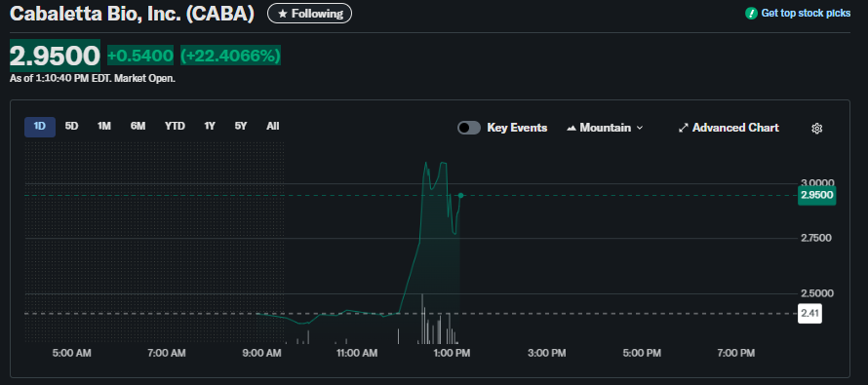This screenshot has height=385, width=868.
Task: Click the (+22.4066%) percent change
Action: point(230,56)
